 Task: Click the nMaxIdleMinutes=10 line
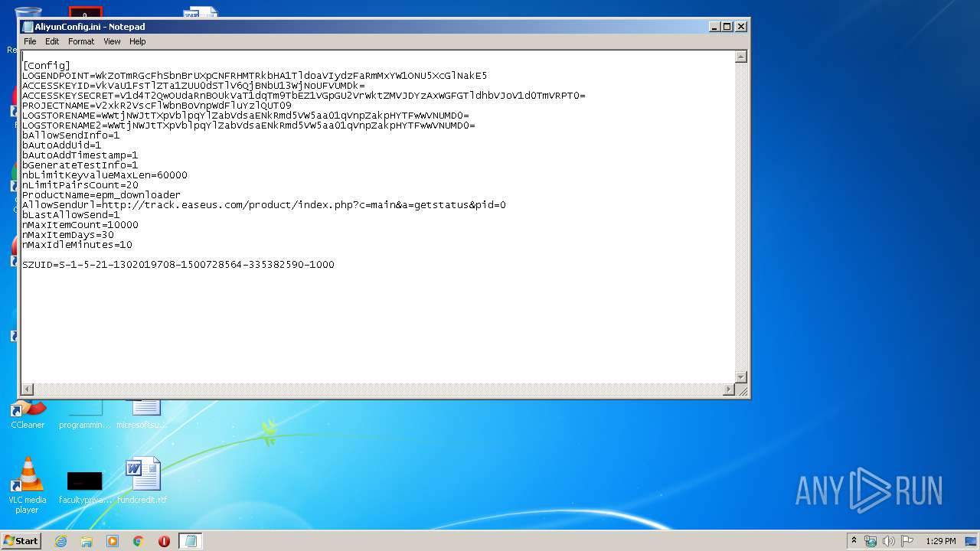(x=77, y=245)
